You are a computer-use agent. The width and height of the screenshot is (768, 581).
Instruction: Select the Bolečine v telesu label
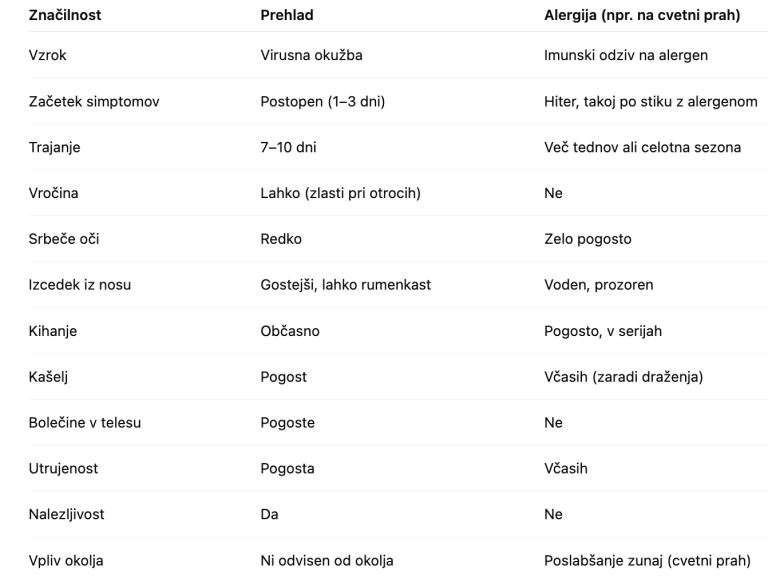point(85,423)
